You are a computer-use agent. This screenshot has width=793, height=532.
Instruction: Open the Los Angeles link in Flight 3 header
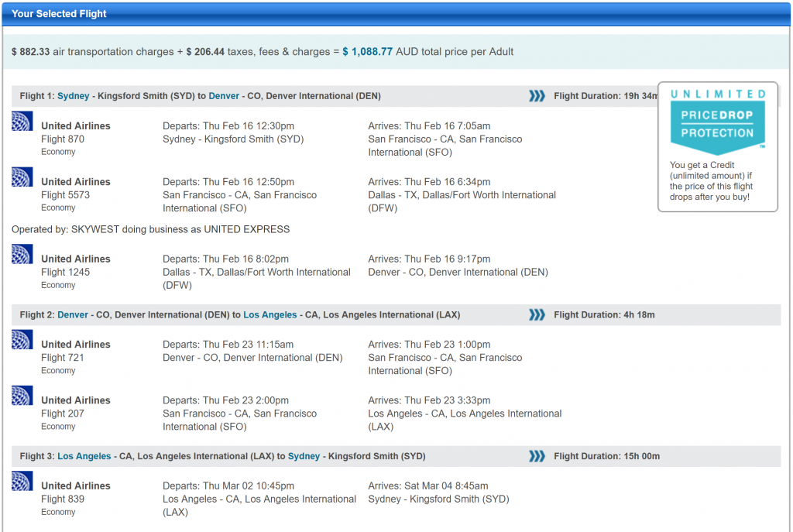(x=84, y=456)
